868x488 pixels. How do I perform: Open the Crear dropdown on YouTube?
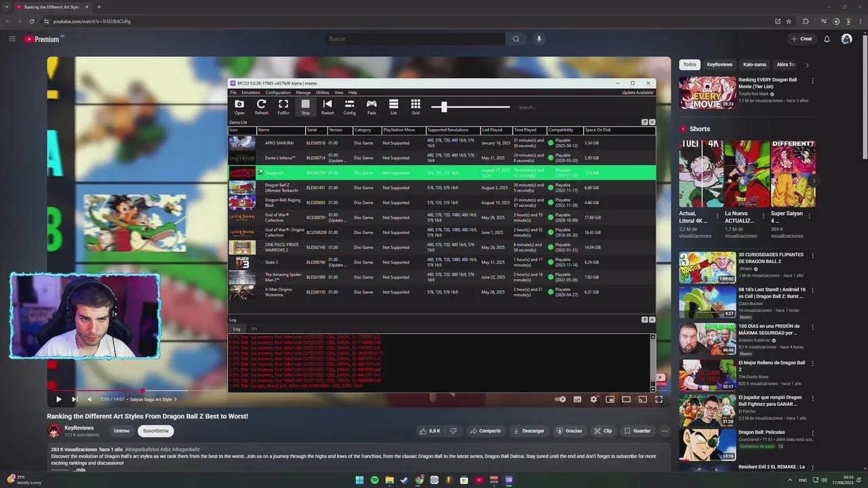pyautogui.click(x=801, y=39)
